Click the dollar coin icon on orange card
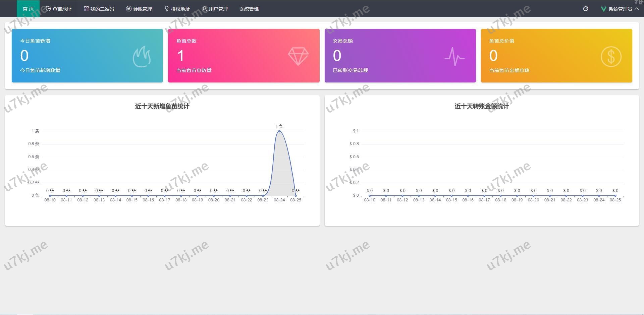Screen dimensions: 644x315 click(610, 56)
